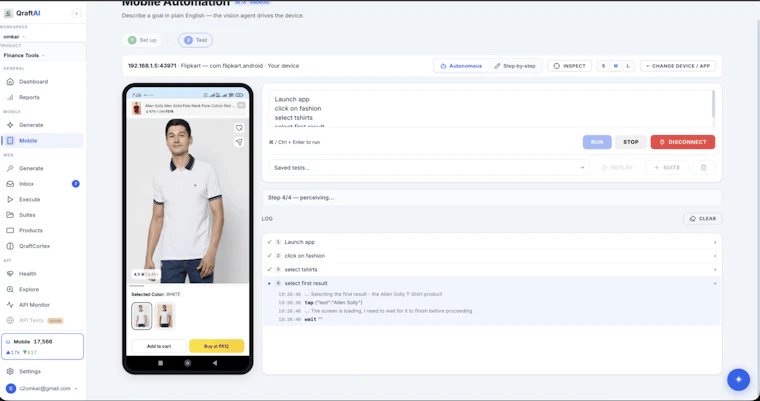Expand the select tshirts log row
Image resolution: width=760 pixels, height=401 pixels.
tap(491, 270)
